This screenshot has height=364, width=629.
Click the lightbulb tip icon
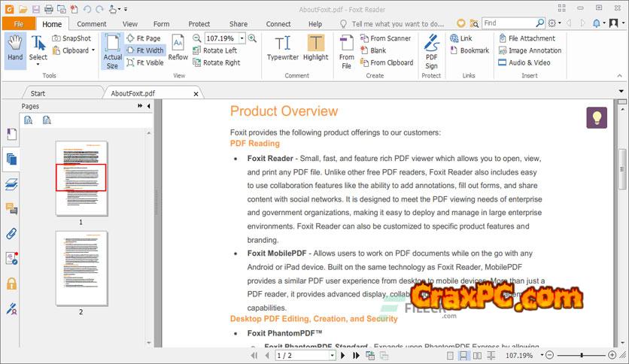[597, 118]
